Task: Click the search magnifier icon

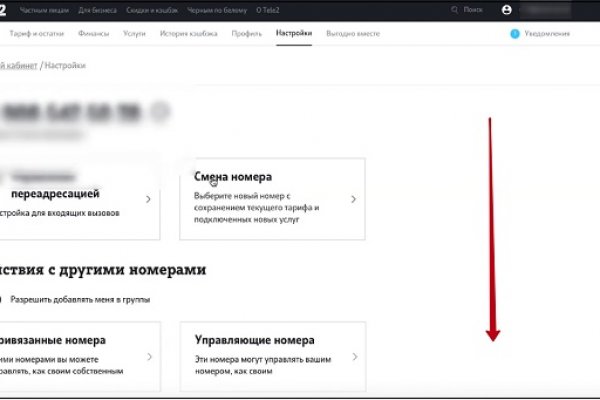Action: pyautogui.click(x=456, y=9)
